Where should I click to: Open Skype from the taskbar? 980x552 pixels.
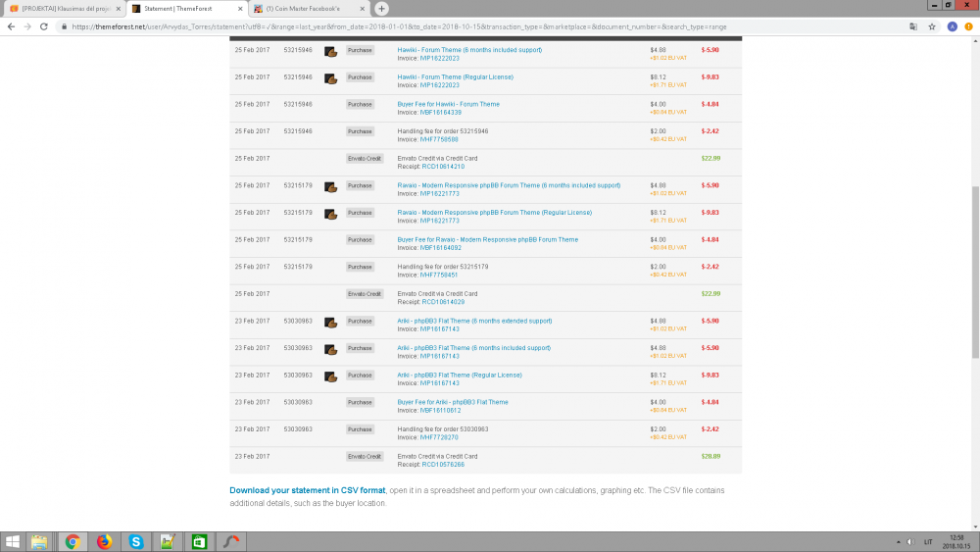point(135,541)
